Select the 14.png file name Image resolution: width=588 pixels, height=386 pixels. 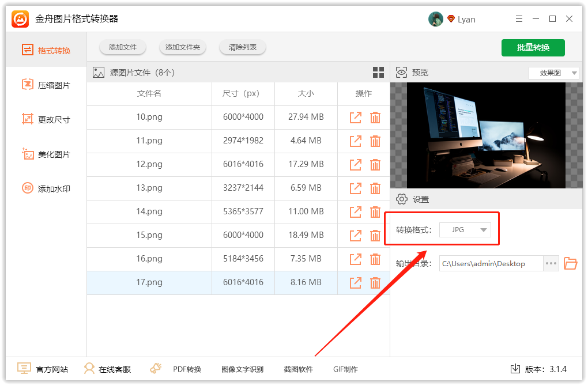[x=149, y=211]
